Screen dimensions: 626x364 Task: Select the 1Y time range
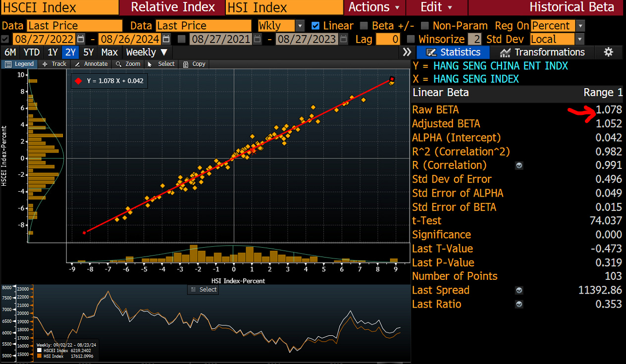coord(52,52)
